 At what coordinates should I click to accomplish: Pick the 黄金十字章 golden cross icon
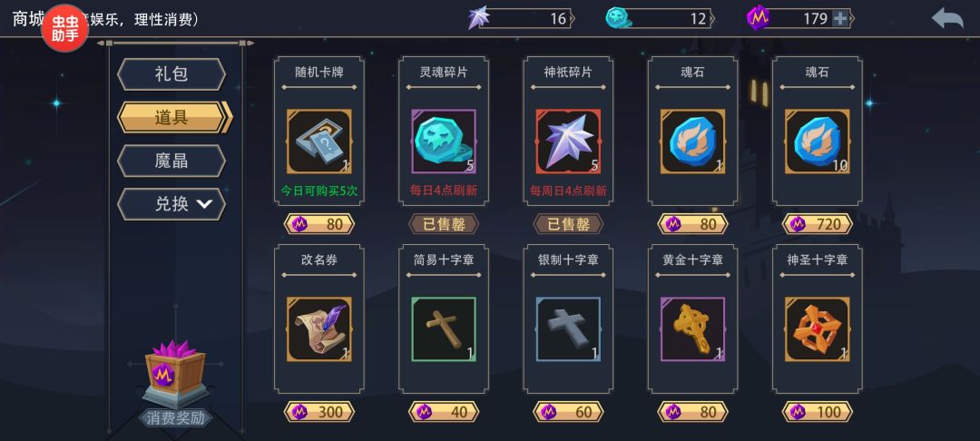[692, 328]
